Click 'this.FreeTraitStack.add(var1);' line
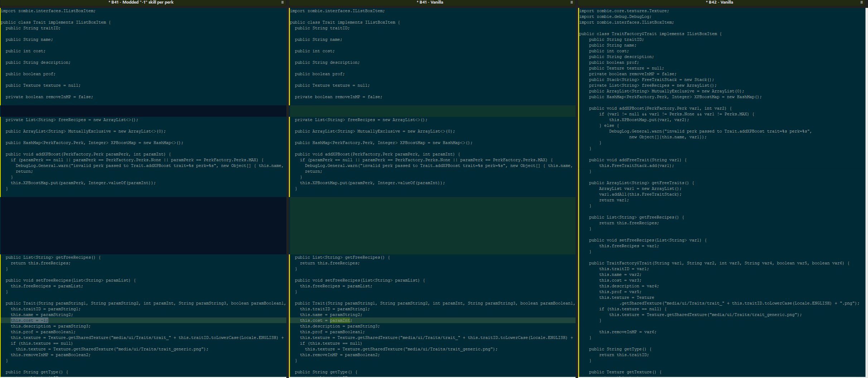The image size is (868, 378). pos(636,166)
